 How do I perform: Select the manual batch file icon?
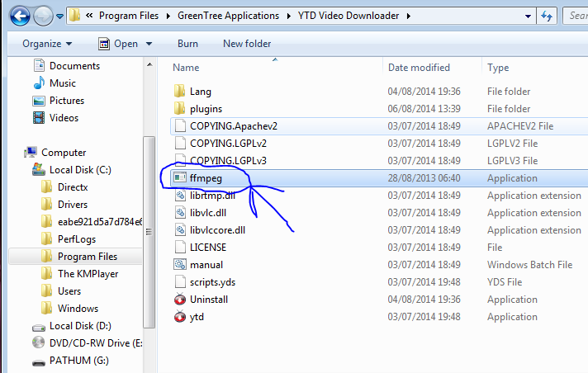tap(180, 264)
